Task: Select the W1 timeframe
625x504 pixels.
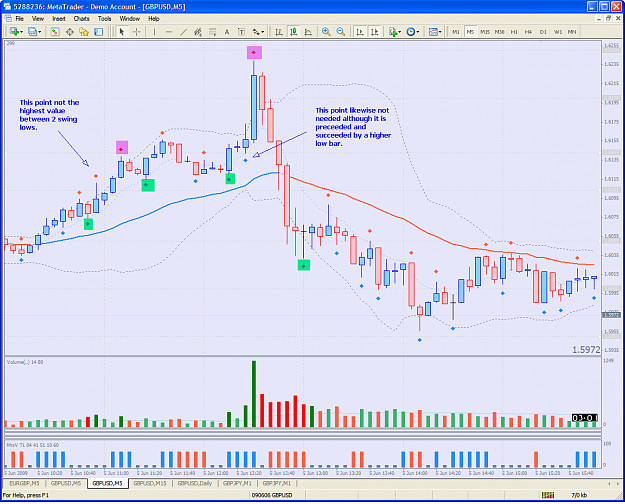Action: 558,32
